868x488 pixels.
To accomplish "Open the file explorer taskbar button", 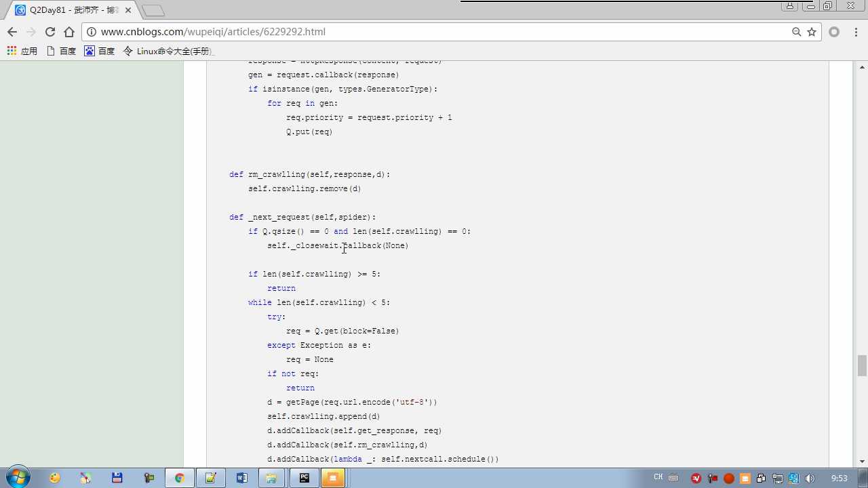I will tap(271, 478).
